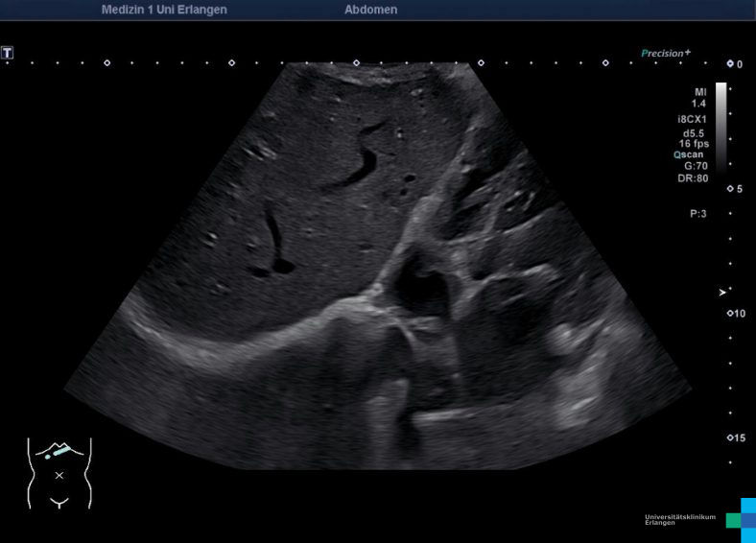This screenshot has width=756, height=543.
Task: Click the T icon at top left
Action: (x=8, y=53)
